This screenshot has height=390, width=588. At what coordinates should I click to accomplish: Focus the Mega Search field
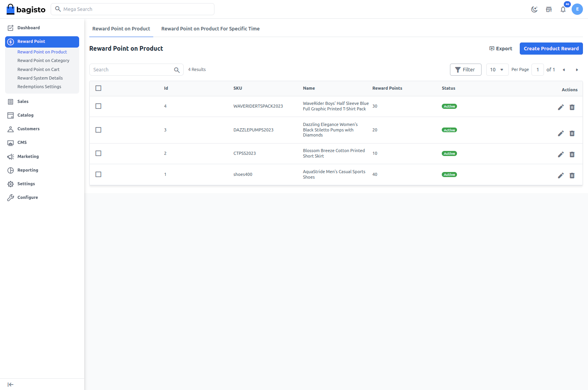pyautogui.click(x=133, y=9)
